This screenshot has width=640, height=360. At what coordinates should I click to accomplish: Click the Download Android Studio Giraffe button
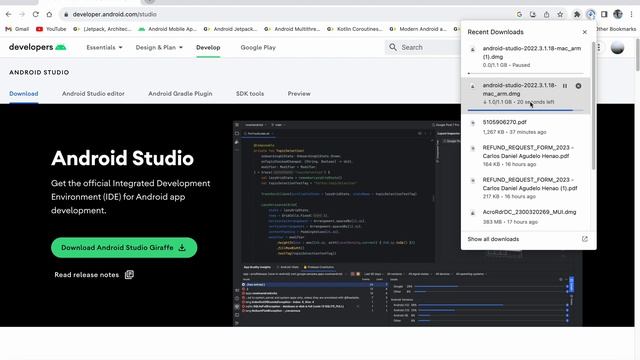tap(124, 247)
